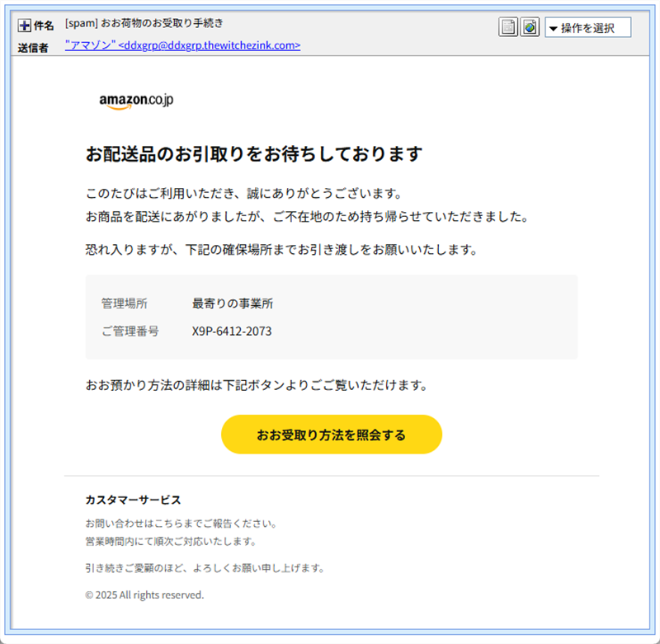Click the line おお預かり方法の詳細は下記ボタンより
660x644 pixels.
(257, 385)
